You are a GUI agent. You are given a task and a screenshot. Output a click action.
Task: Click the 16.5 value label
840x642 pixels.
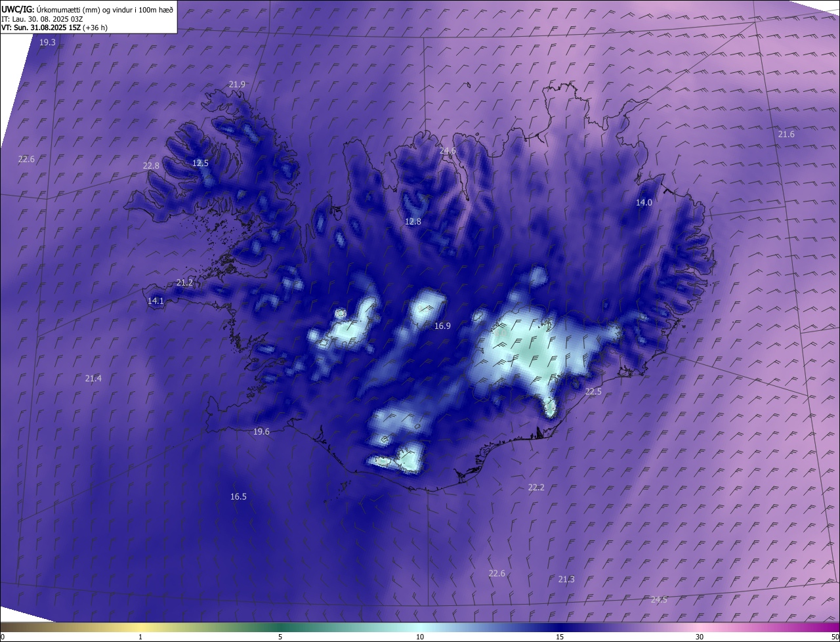pos(238,496)
